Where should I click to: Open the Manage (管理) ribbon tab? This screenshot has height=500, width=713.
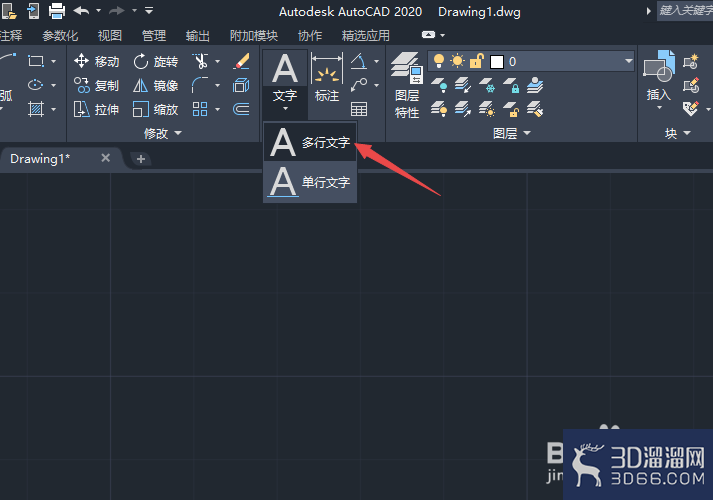[x=154, y=35]
